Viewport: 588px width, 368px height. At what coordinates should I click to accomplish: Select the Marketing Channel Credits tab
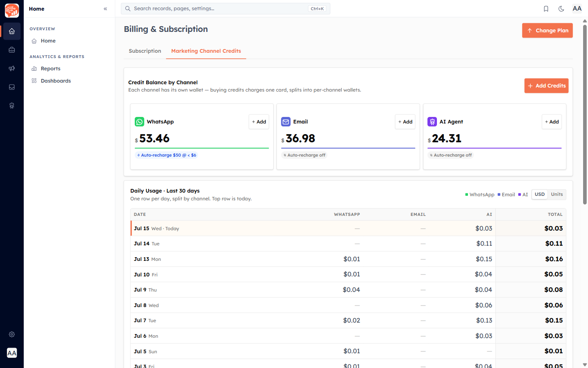point(206,51)
